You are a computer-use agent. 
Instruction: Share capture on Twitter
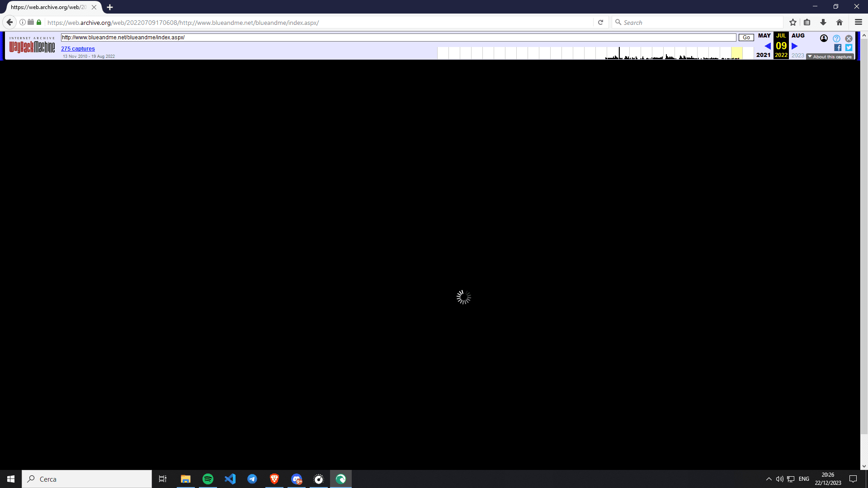pyautogui.click(x=849, y=47)
